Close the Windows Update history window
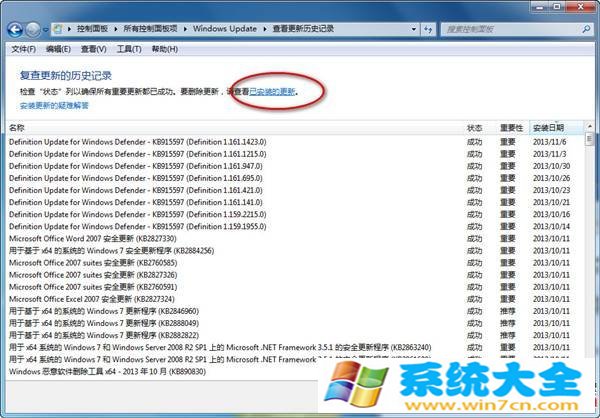The image size is (600, 418). coord(582,6)
